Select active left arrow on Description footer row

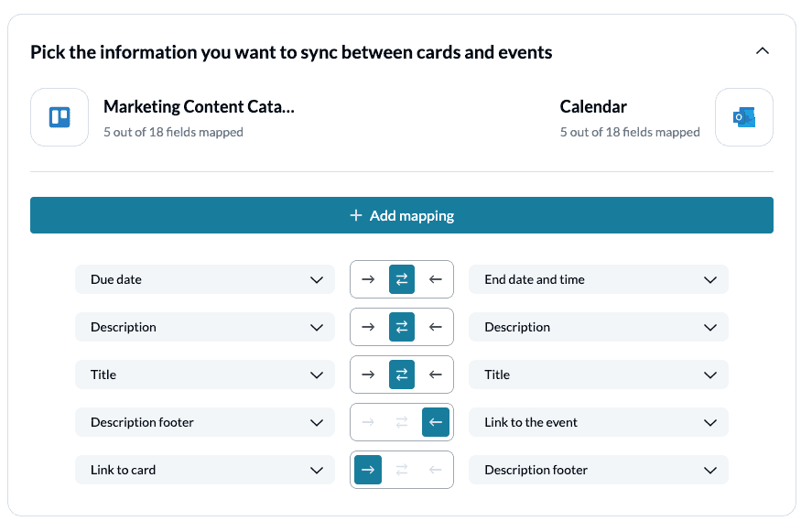436,422
